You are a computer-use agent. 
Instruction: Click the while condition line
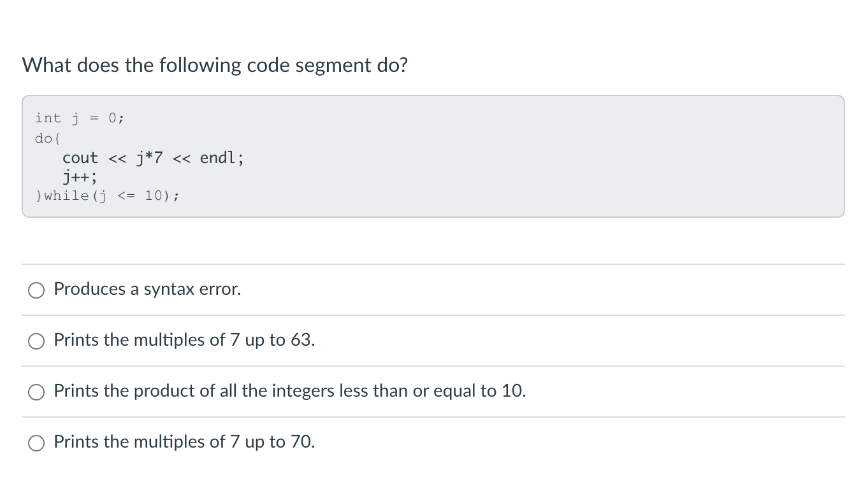click(x=107, y=195)
